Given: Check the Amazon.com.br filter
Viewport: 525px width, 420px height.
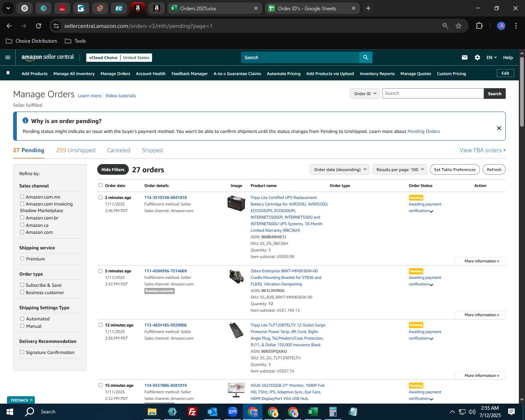Looking at the screenshot, I should [x=22, y=217].
